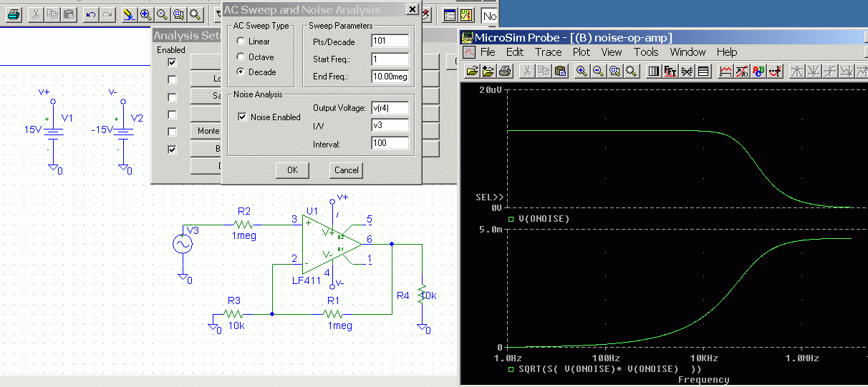Click the End Freq. input field
This screenshot has width=868, height=387.
(x=390, y=77)
